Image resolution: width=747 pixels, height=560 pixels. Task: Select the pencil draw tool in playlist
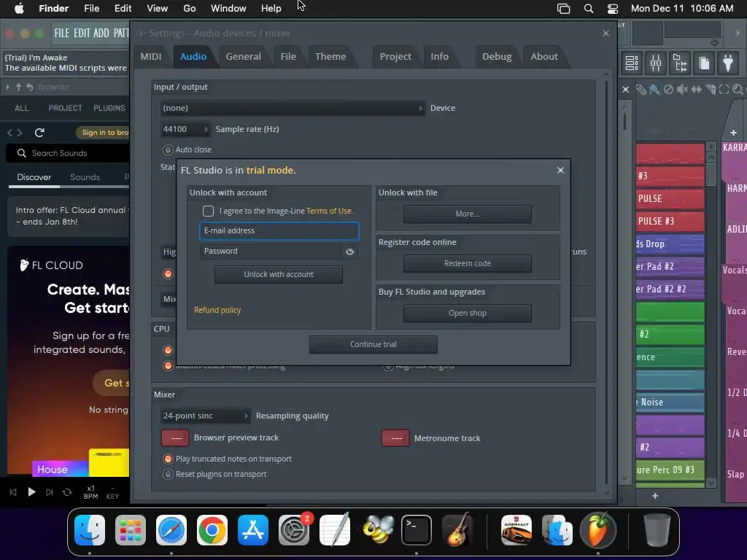(x=641, y=89)
